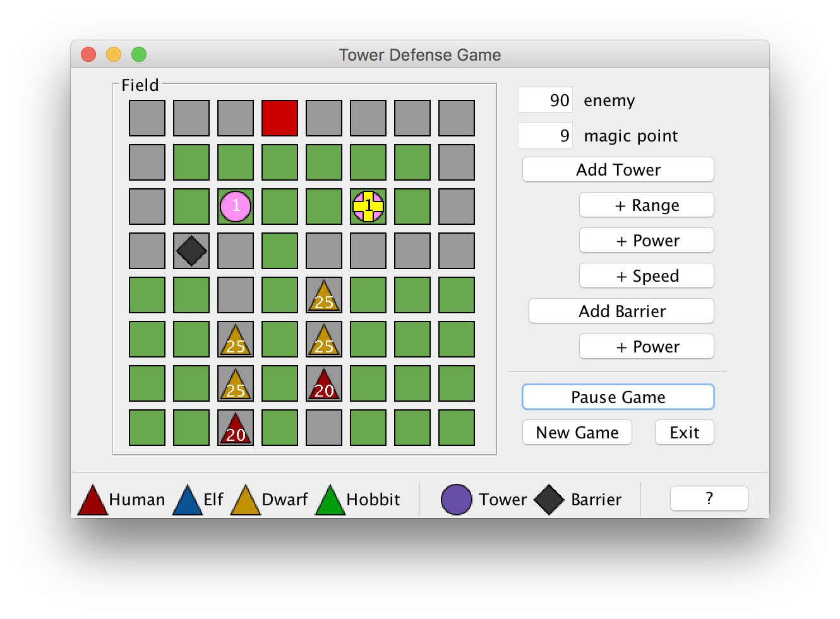Click the 'Human' legend label
Screen dimensions: 840x619
(137, 500)
